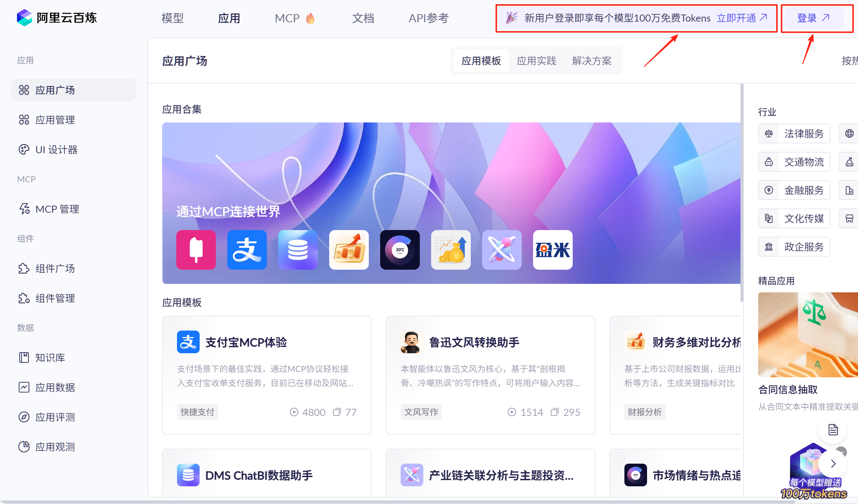The height and width of the screenshot is (504, 858).
Task: Filter by 文化传媒 industry
Action: coord(794,218)
